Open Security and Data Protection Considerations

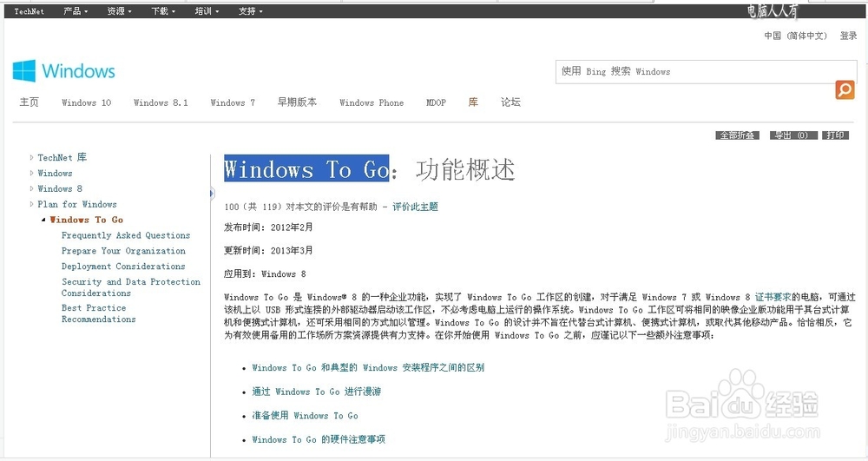[x=131, y=287]
